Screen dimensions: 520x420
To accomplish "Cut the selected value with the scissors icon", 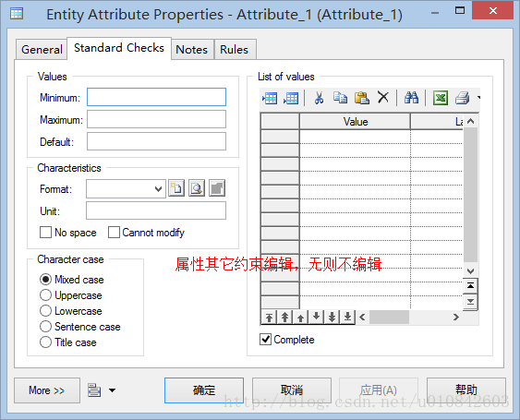I will [x=319, y=98].
